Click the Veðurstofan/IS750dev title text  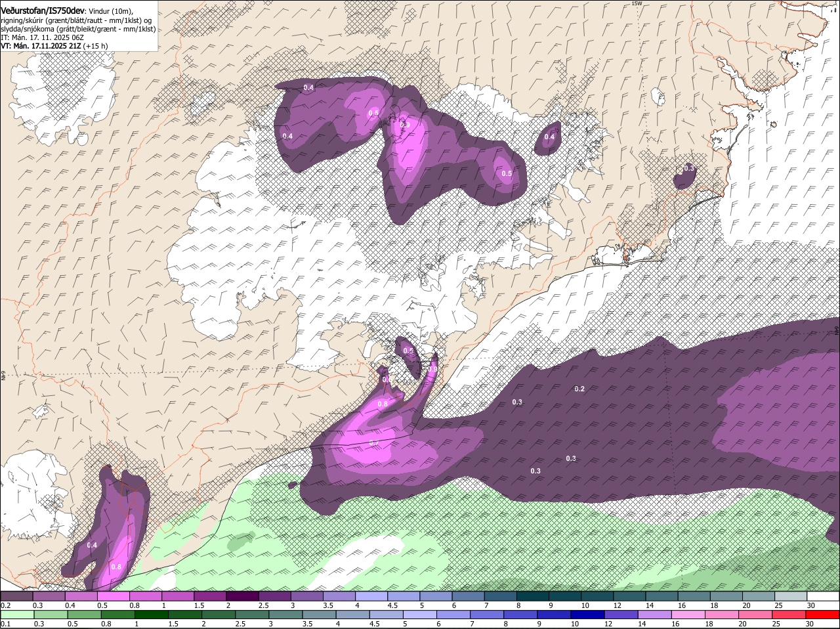click(x=42, y=11)
